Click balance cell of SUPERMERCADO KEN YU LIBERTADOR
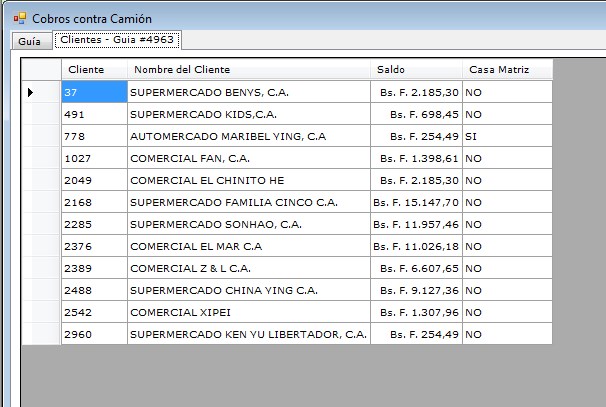This screenshot has height=407, width=606. pos(416,334)
